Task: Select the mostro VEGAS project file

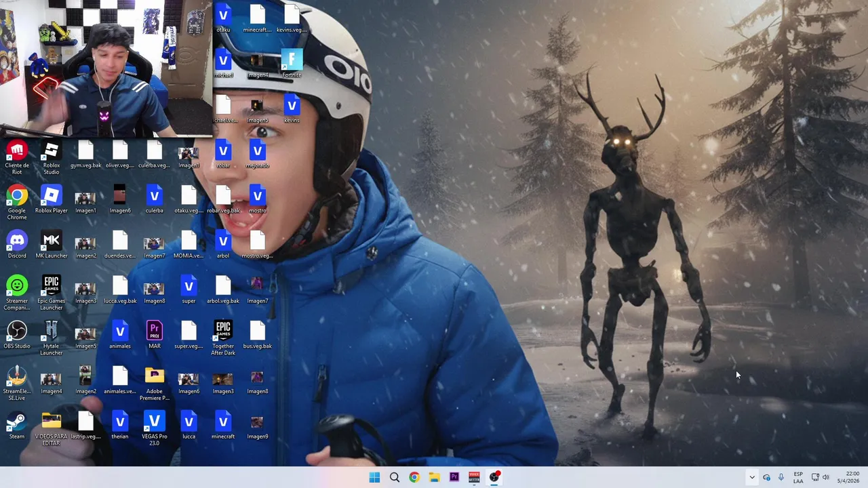Action: click(x=257, y=200)
